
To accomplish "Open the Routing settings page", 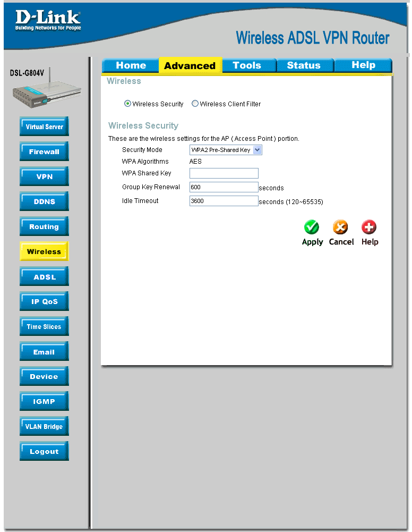I will (x=45, y=226).
